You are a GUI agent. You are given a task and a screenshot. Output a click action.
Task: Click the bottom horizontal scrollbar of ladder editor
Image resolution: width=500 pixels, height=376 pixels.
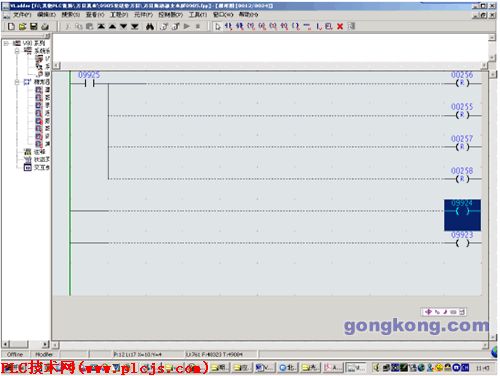point(270,345)
